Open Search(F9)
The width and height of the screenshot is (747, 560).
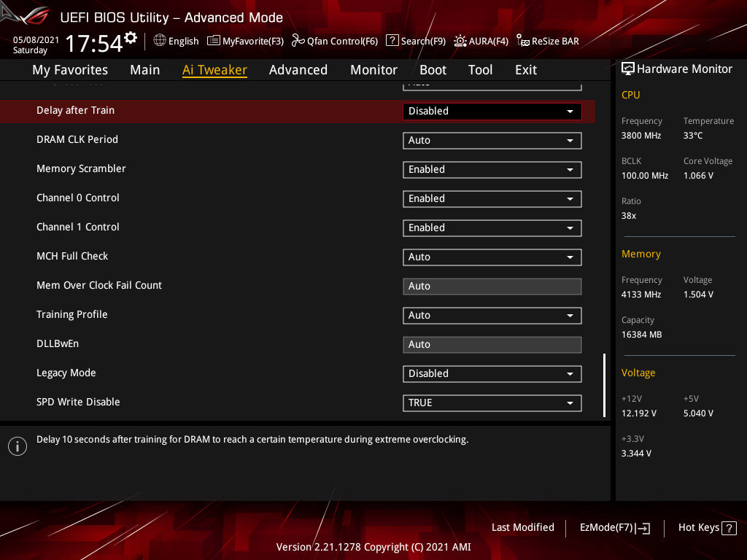tap(416, 41)
